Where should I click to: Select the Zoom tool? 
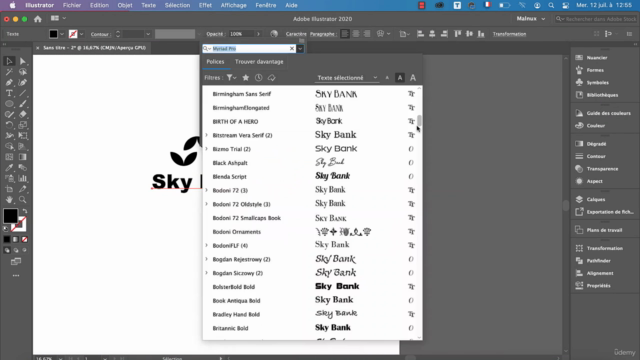22,200
